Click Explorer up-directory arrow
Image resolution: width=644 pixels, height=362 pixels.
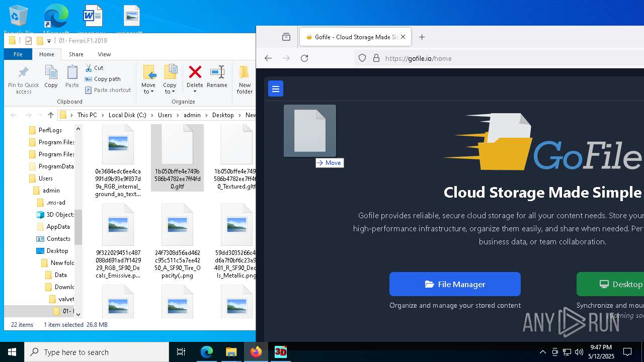point(50,115)
